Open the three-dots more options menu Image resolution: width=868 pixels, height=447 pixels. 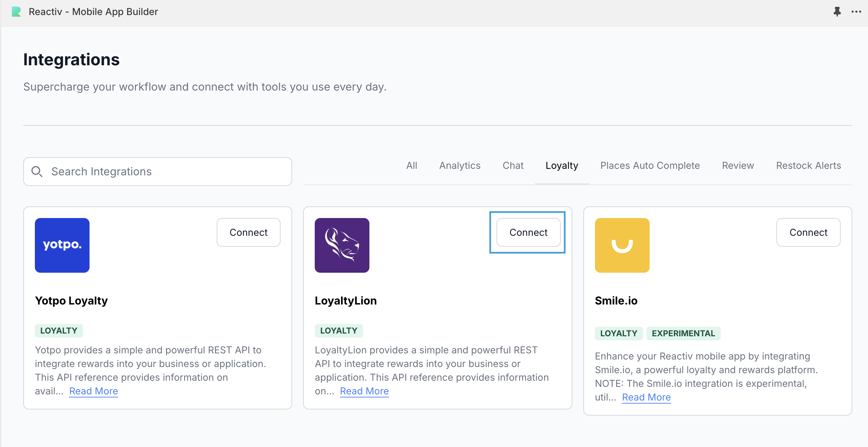(856, 12)
